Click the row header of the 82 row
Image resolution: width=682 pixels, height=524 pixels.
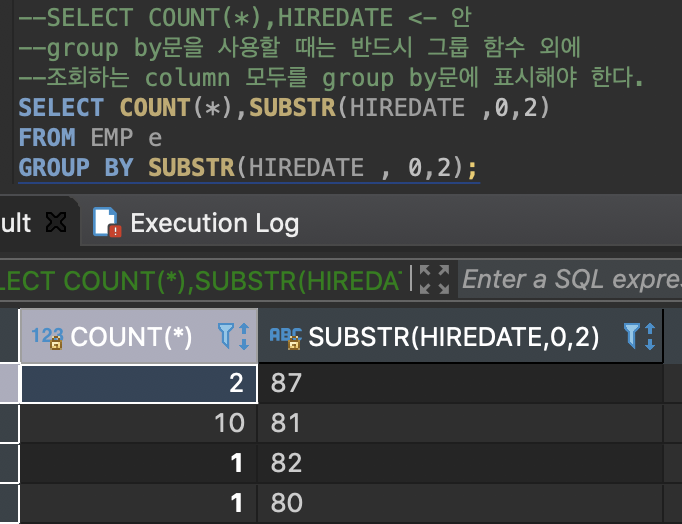pos(9,463)
